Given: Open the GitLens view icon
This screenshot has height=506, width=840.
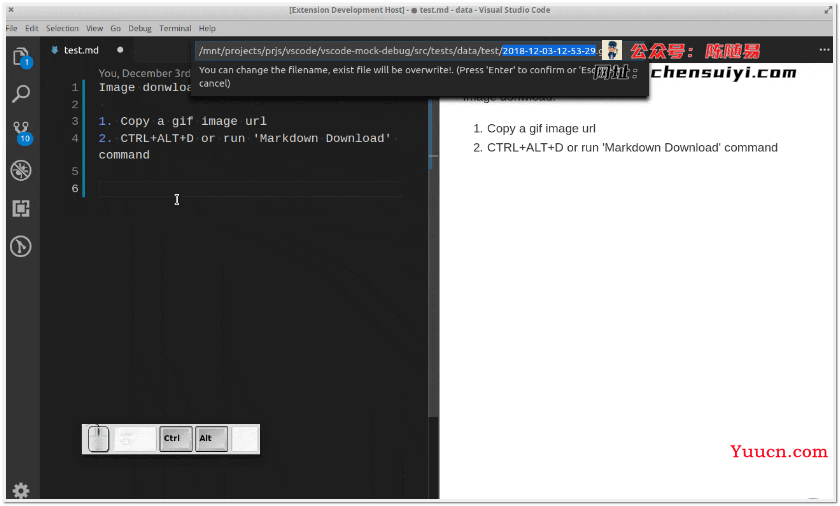Looking at the screenshot, I should (x=21, y=246).
